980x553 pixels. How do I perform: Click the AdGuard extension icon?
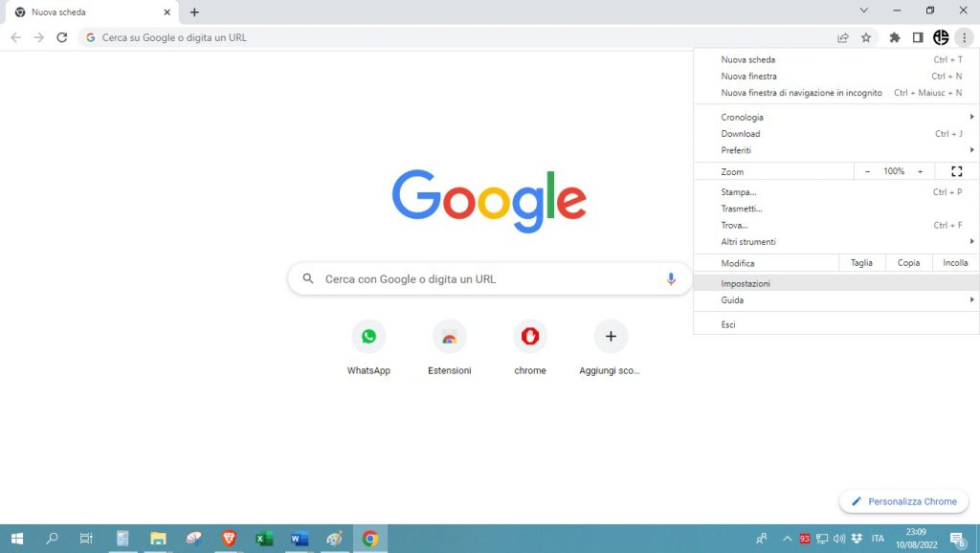tap(940, 37)
